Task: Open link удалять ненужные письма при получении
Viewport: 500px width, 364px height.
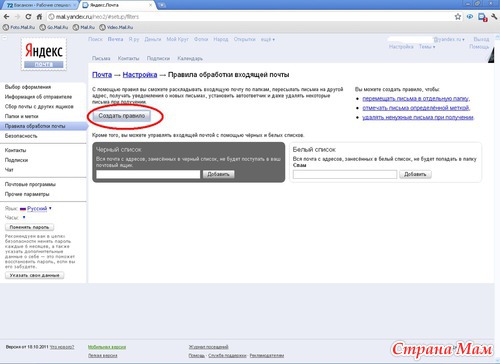Action: pyautogui.click(x=418, y=117)
